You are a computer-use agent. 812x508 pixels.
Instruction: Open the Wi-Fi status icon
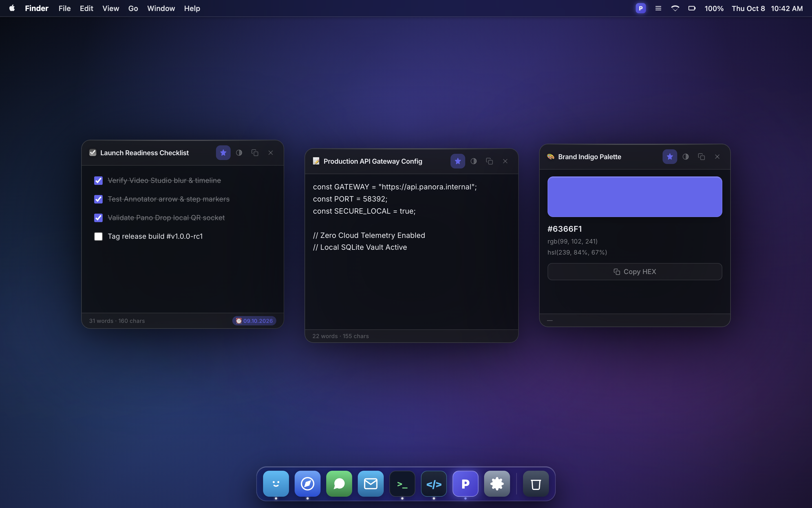(x=675, y=8)
